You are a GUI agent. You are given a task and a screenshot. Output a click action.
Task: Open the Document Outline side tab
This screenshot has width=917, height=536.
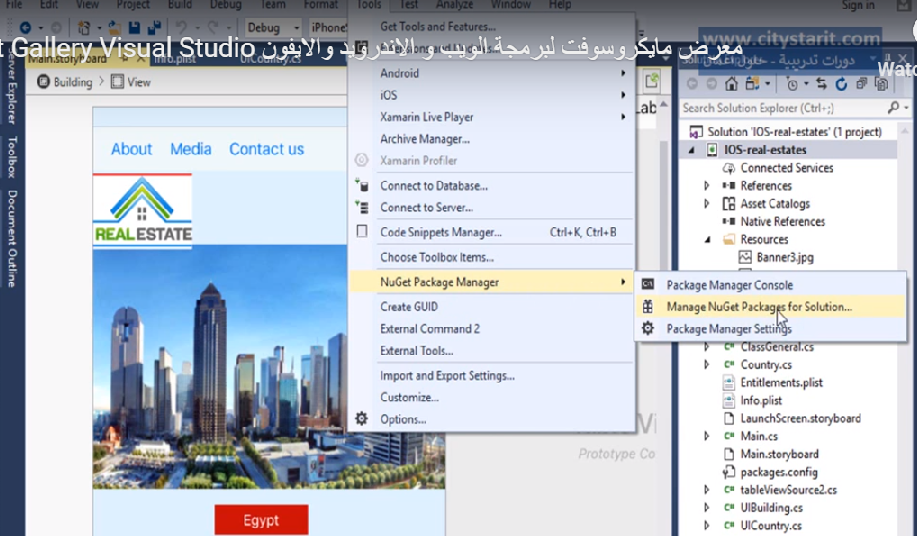[12, 238]
